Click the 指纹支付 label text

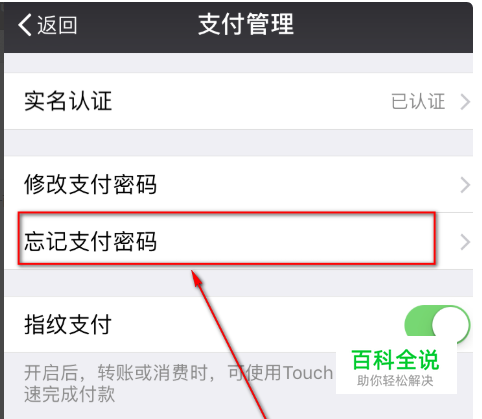(68, 324)
